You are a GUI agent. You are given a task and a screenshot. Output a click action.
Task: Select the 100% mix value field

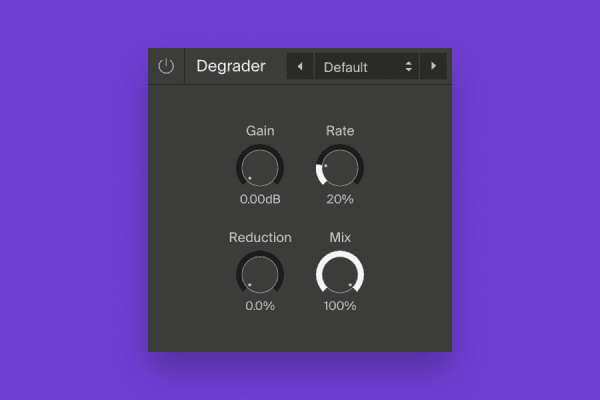pos(340,306)
